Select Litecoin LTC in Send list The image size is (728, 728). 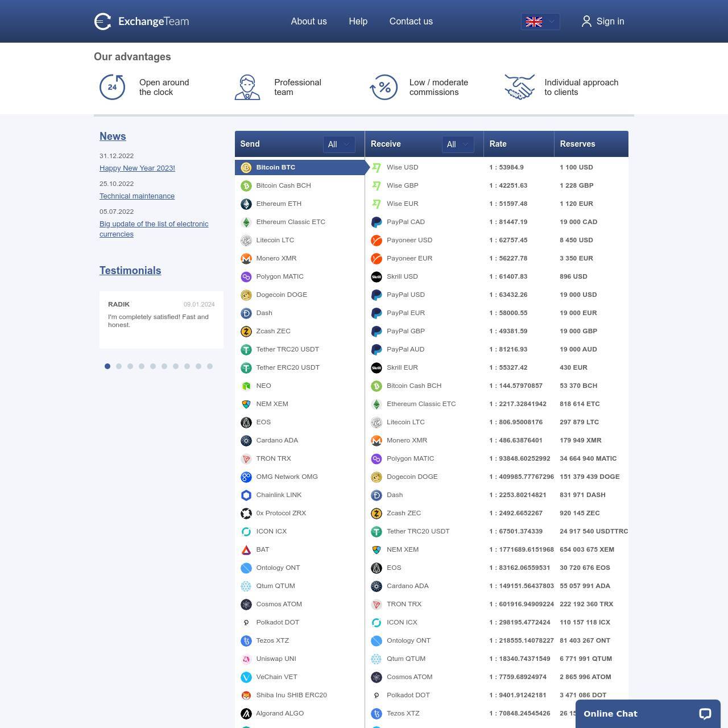point(300,240)
